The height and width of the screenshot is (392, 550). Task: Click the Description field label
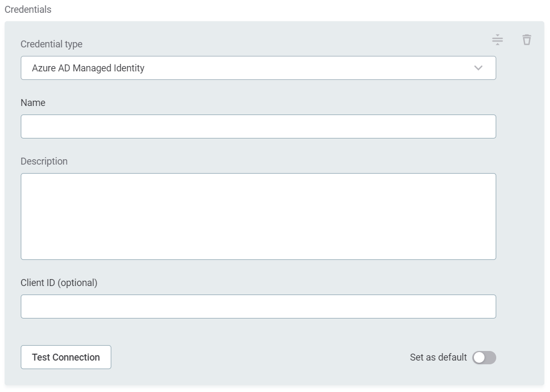click(x=44, y=161)
